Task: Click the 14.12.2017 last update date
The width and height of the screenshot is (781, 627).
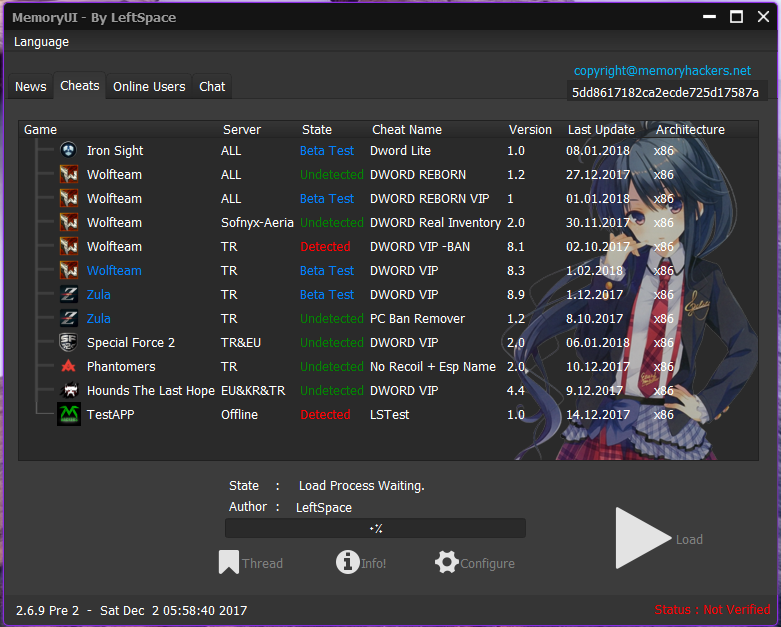Action: click(x=598, y=414)
